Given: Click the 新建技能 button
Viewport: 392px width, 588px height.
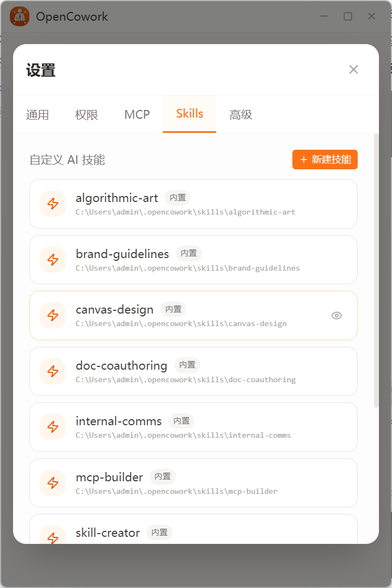Looking at the screenshot, I should (x=325, y=160).
